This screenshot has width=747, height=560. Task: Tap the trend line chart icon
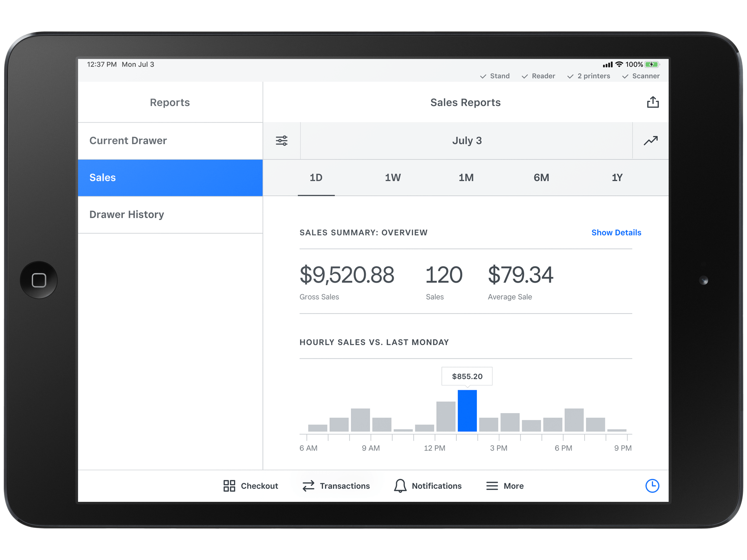[x=651, y=141]
